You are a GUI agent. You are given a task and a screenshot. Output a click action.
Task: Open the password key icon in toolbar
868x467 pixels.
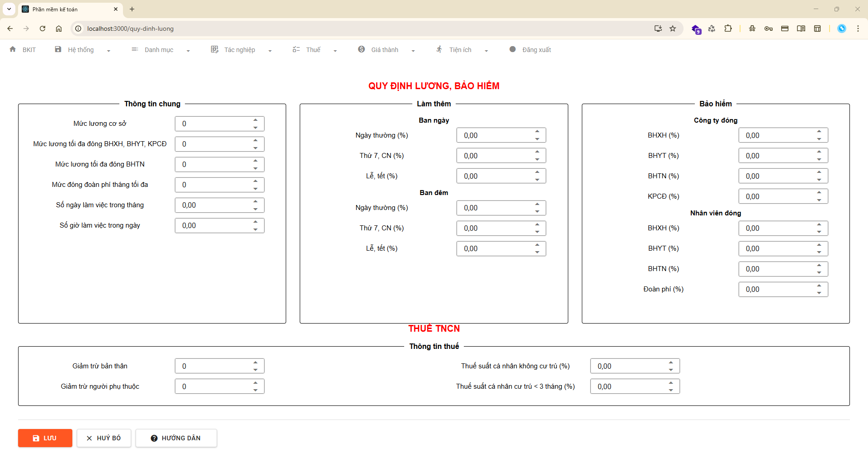pyautogui.click(x=769, y=29)
